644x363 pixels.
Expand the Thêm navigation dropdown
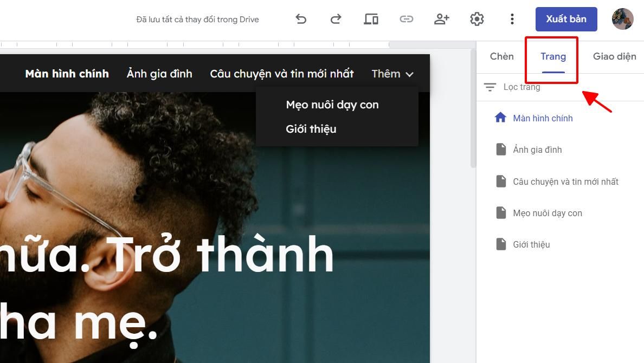(x=392, y=74)
